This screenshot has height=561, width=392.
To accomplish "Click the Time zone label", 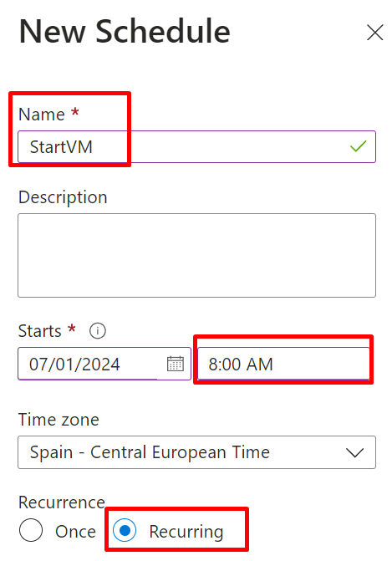I will click(59, 420).
